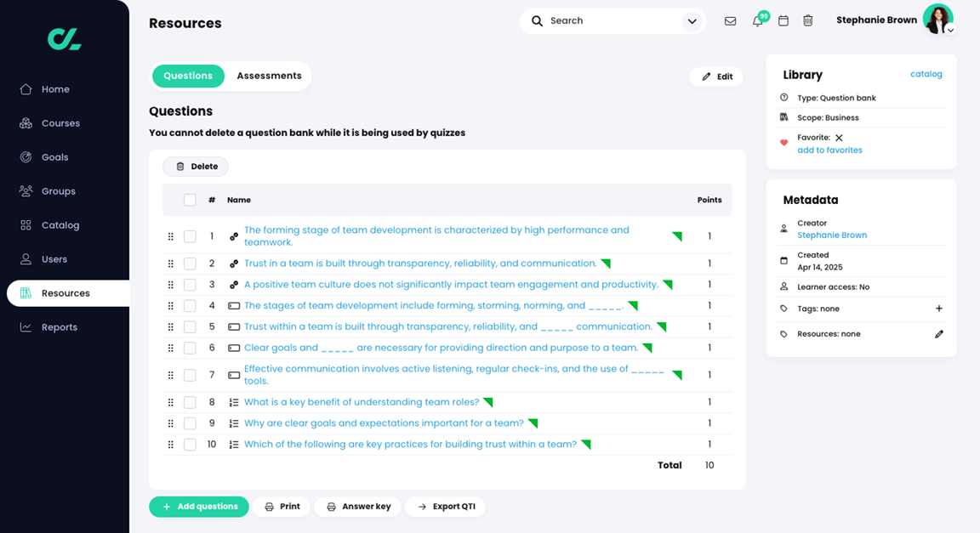Viewport: 980px width, 533px height.
Task: Expand the search bar dropdown arrow
Action: click(x=692, y=20)
